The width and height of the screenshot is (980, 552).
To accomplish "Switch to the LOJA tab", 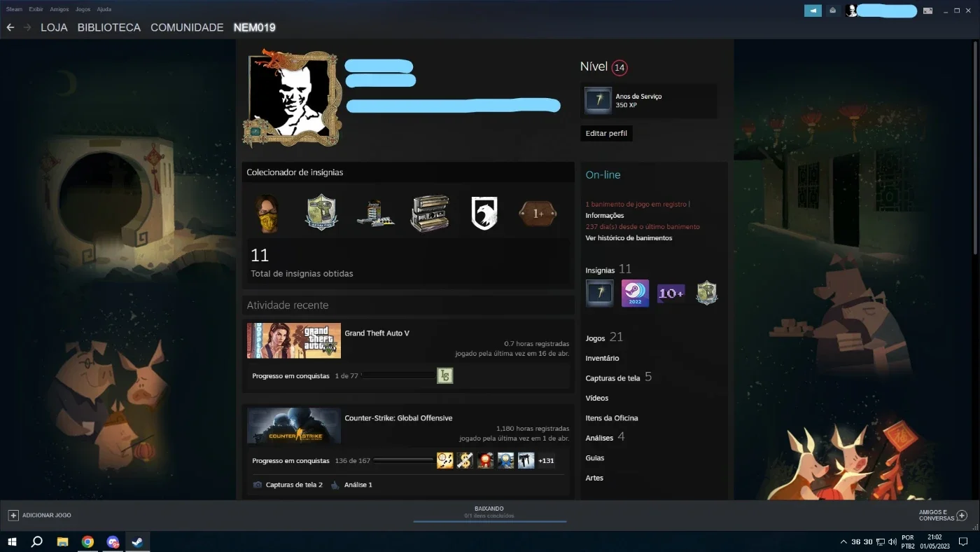I will click(55, 27).
